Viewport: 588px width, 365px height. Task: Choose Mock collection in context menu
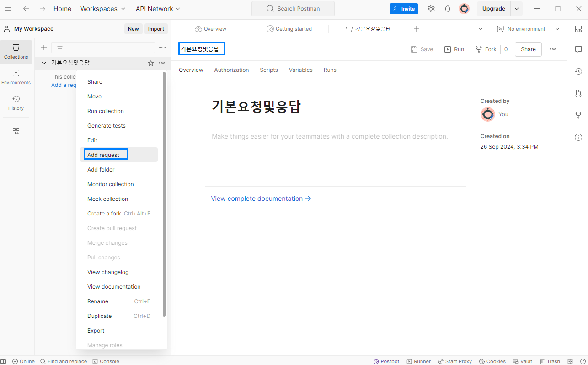point(119,199)
